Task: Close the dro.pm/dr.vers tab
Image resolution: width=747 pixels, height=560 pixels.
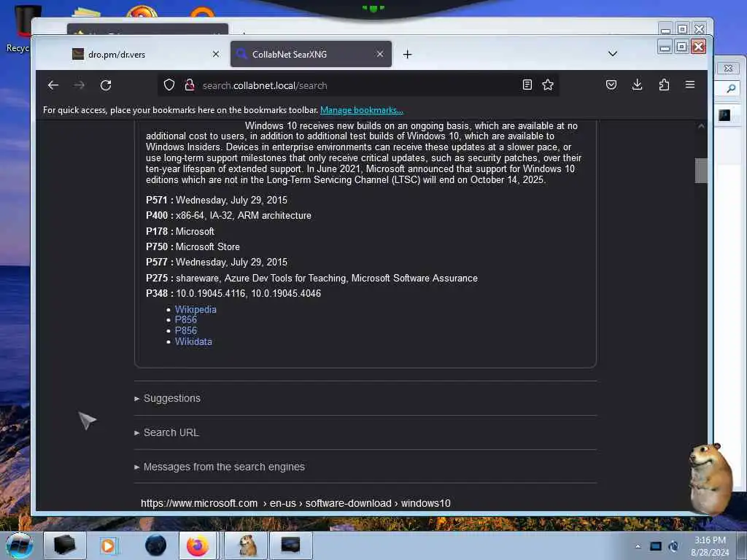Action: pyautogui.click(x=216, y=54)
